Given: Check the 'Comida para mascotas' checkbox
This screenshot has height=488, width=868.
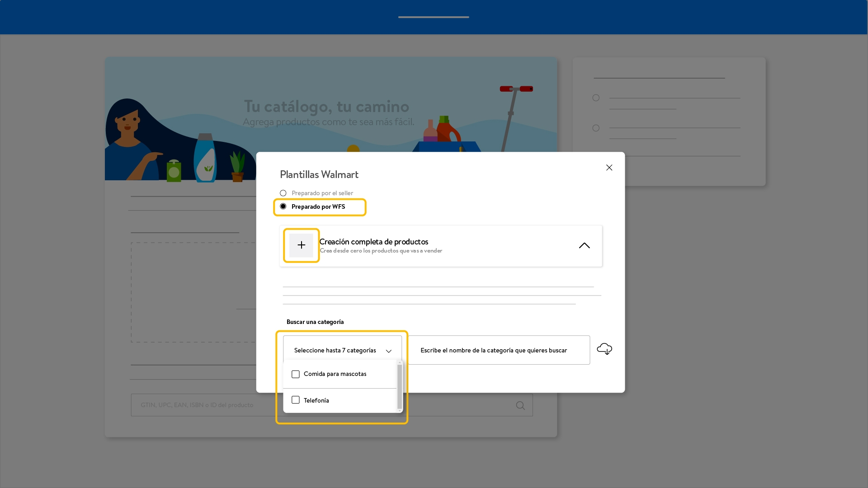Looking at the screenshot, I should 296,374.
